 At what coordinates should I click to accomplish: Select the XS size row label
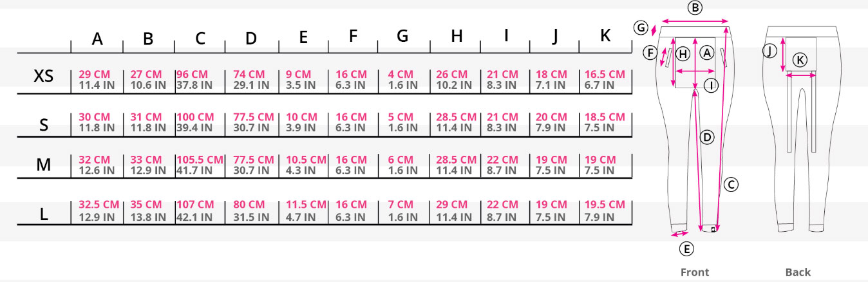pos(43,77)
